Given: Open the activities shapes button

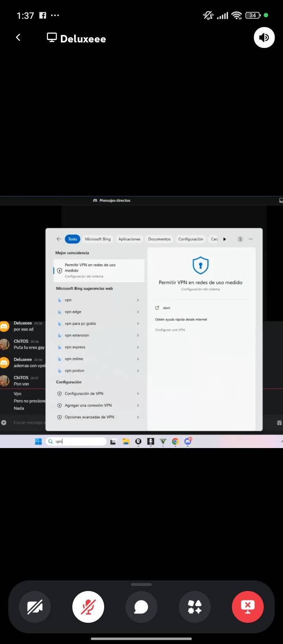Looking at the screenshot, I should (x=195, y=607).
